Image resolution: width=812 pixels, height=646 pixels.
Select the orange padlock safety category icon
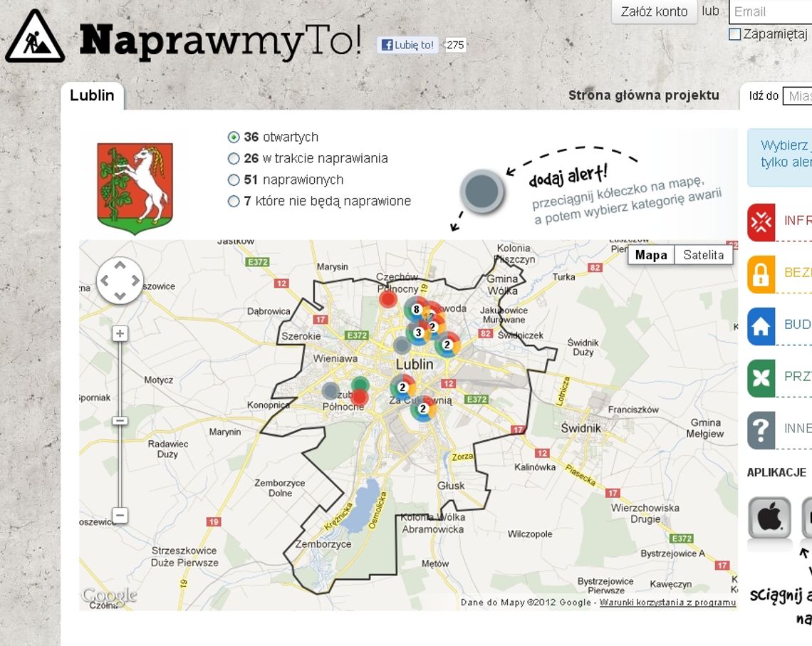coord(761,274)
